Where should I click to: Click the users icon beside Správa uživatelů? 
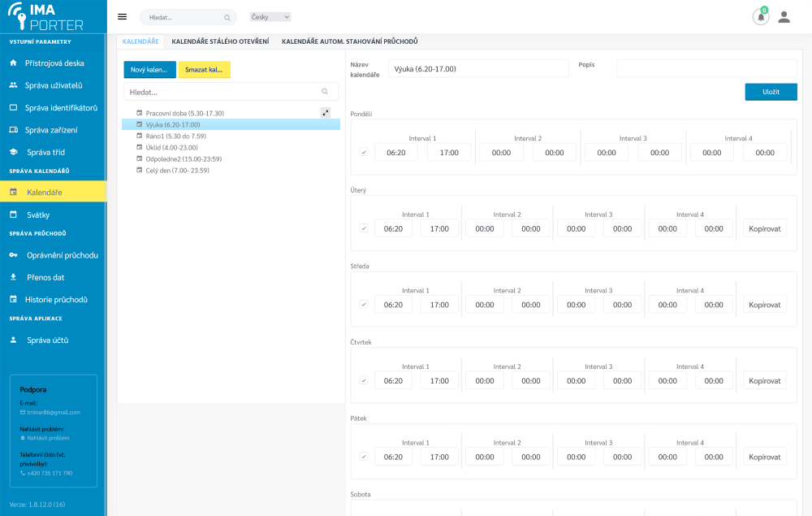point(14,85)
